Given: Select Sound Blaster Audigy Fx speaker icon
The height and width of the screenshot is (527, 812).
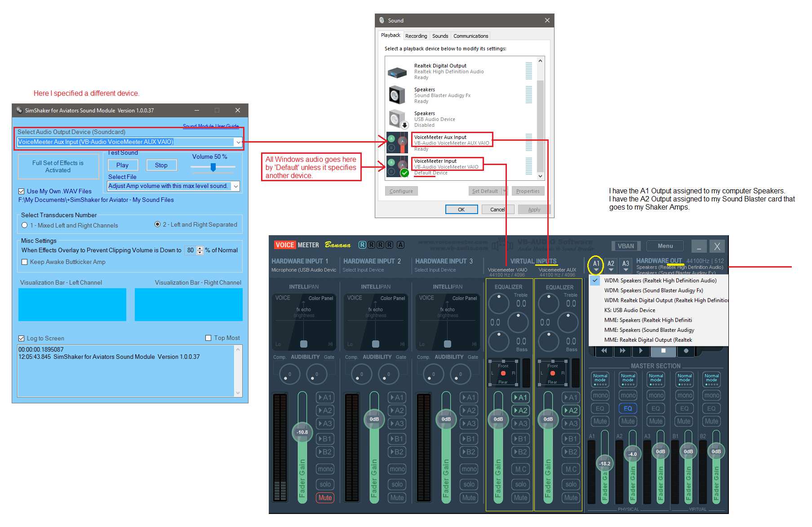Looking at the screenshot, I should pos(397,95).
